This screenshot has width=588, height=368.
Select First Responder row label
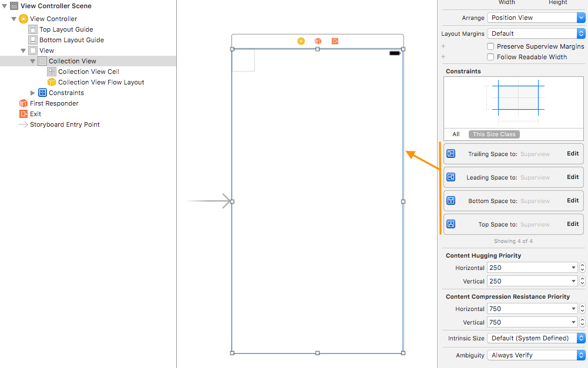[x=54, y=103]
